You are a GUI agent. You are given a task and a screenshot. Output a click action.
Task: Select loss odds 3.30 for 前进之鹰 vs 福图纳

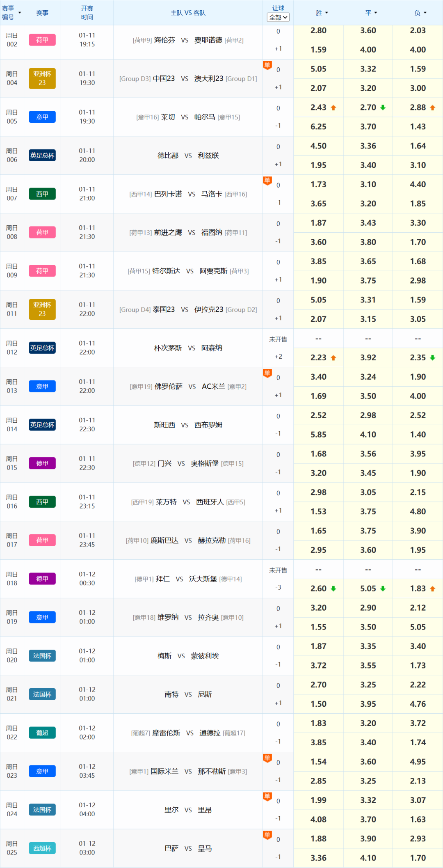click(418, 223)
